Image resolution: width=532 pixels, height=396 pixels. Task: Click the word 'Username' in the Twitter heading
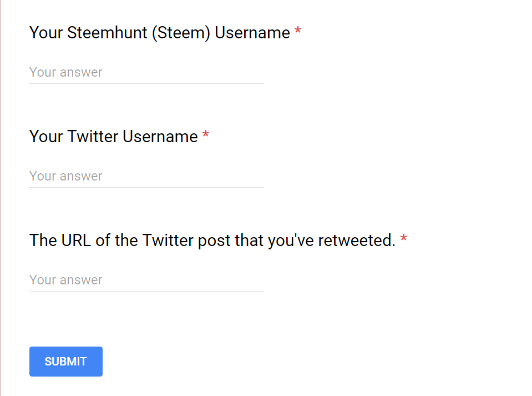[x=160, y=137]
